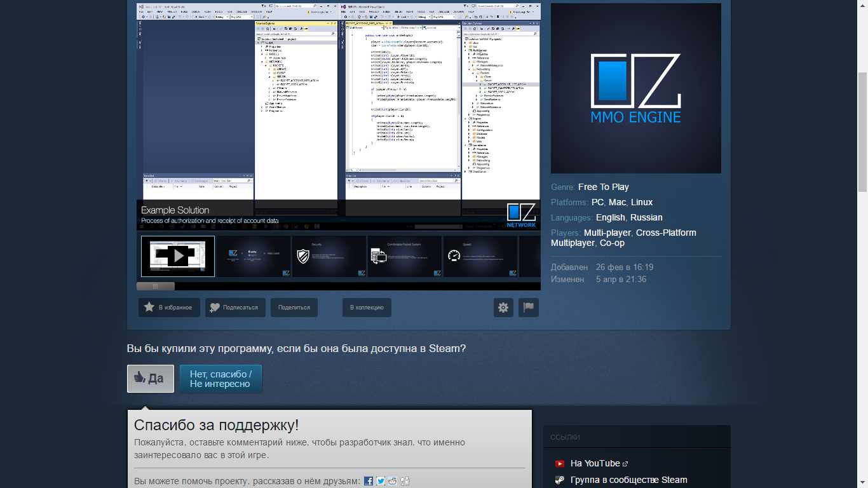This screenshot has width=868, height=488.
Task: Share via the Digg icon
Action: tap(405, 481)
